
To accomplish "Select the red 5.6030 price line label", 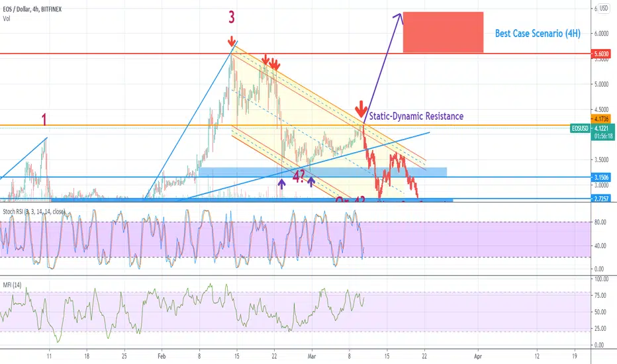I will (601, 54).
